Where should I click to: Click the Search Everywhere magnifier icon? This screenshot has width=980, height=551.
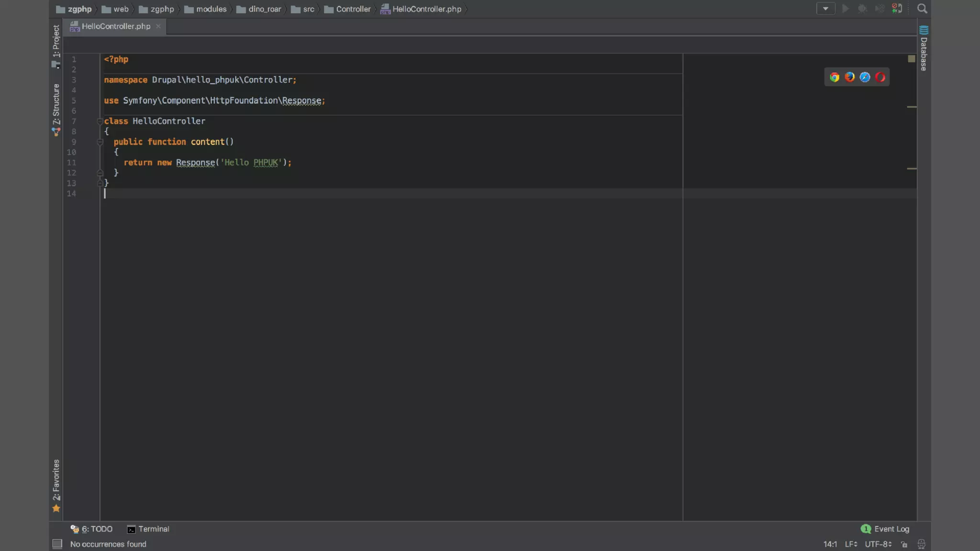pyautogui.click(x=922, y=9)
